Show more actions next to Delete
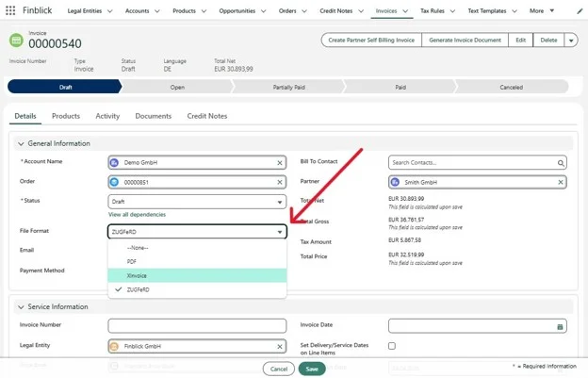 point(571,41)
